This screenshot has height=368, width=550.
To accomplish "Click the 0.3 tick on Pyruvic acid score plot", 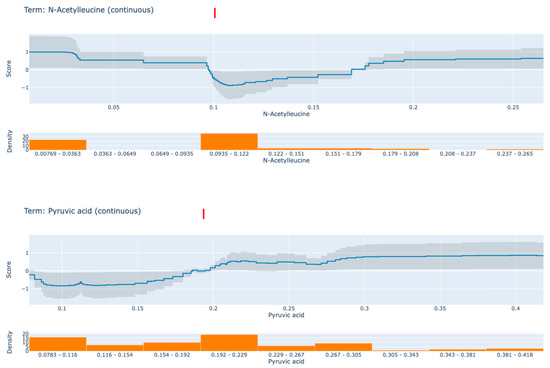I will click(x=364, y=308).
